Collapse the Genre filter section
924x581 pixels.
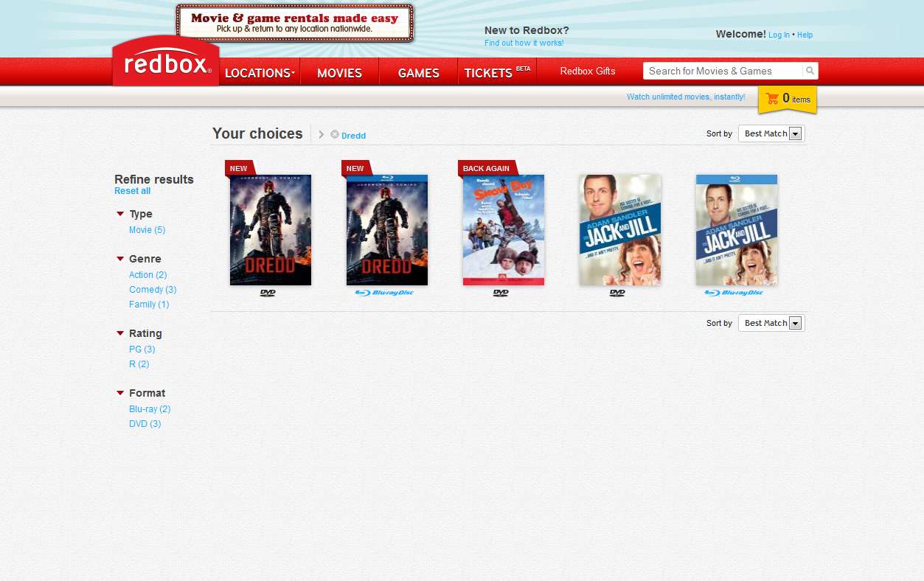pyautogui.click(x=120, y=259)
